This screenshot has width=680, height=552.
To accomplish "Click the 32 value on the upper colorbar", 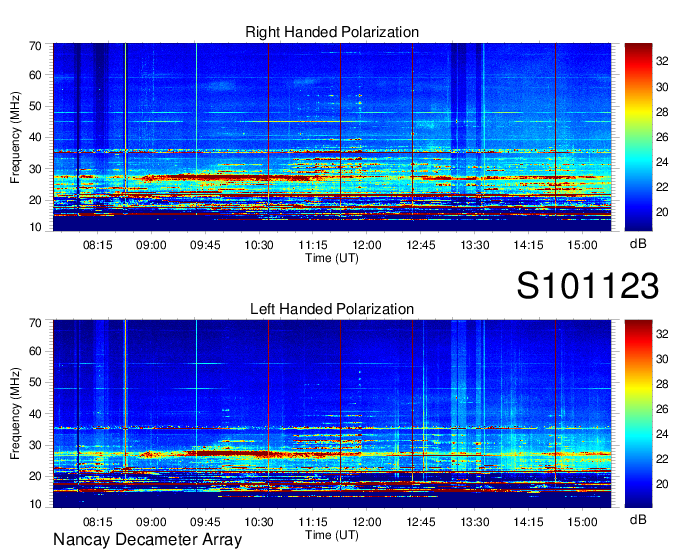I will [662, 62].
